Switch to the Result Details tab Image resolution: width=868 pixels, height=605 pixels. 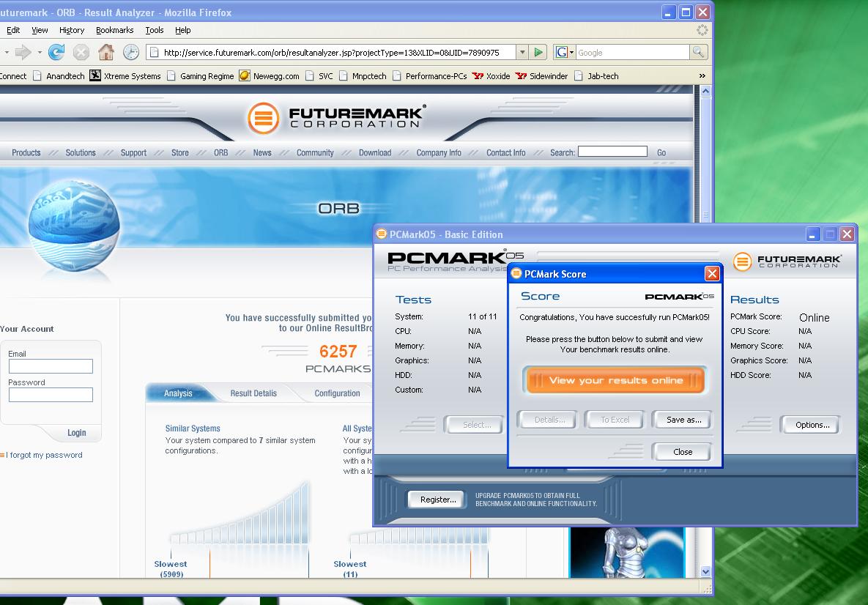coord(253,393)
